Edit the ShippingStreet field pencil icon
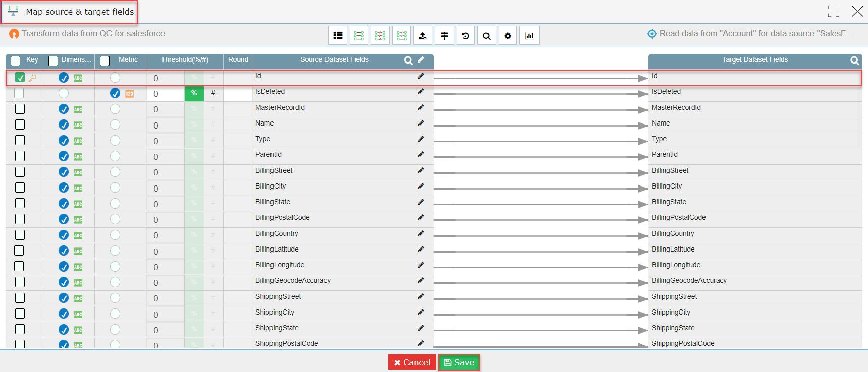The width and height of the screenshot is (868, 372). 421,296
